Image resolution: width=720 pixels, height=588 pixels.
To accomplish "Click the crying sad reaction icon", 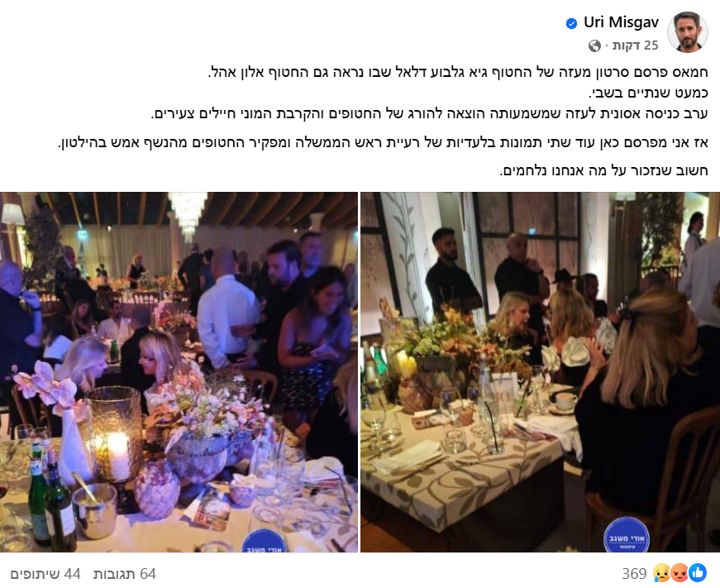I will click(661, 573).
